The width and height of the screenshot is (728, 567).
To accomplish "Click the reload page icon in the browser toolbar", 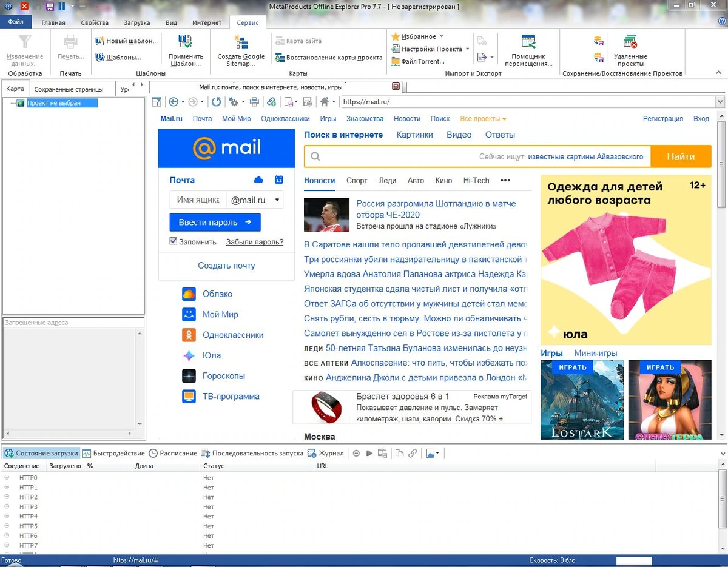I will [x=216, y=102].
